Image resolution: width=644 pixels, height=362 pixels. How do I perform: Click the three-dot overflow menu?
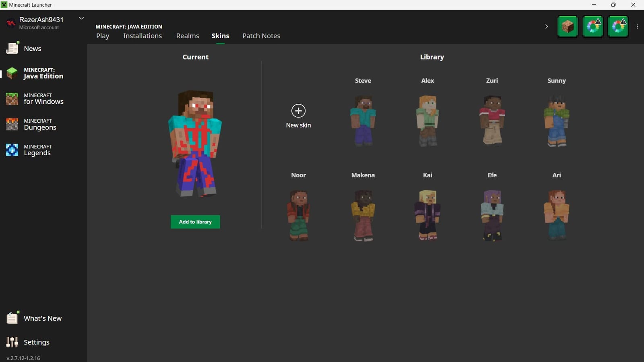(638, 26)
